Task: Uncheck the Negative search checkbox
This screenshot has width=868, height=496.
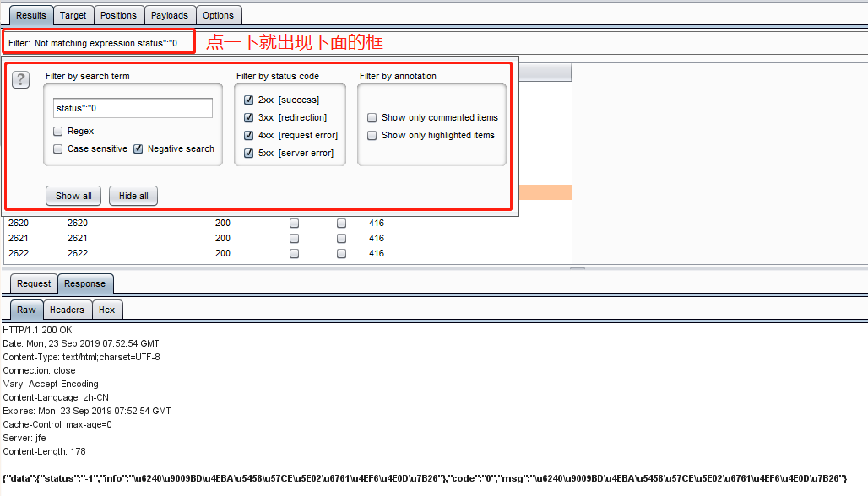Action: click(138, 148)
